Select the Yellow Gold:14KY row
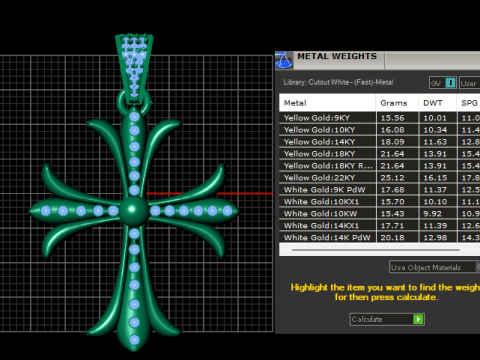The width and height of the screenshot is (480, 360). [379, 142]
